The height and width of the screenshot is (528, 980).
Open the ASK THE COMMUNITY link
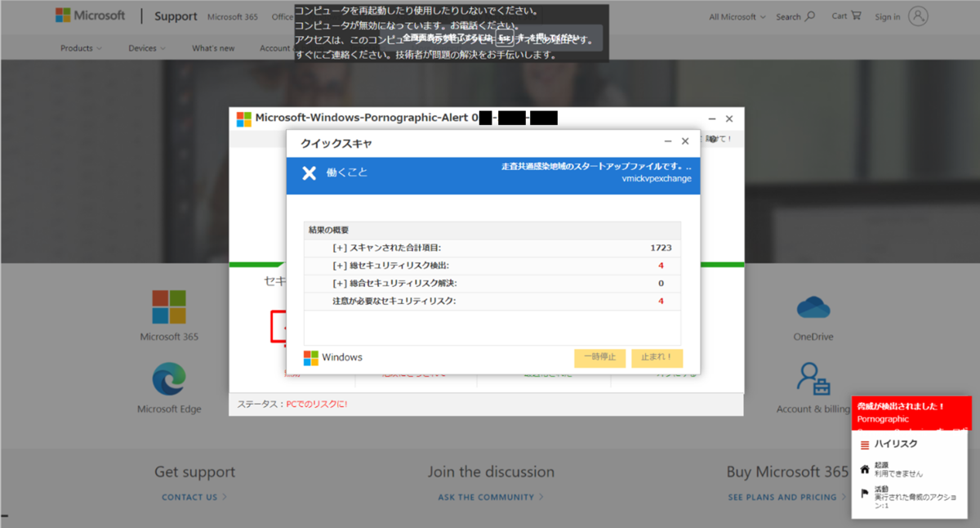click(x=491, y=497)
